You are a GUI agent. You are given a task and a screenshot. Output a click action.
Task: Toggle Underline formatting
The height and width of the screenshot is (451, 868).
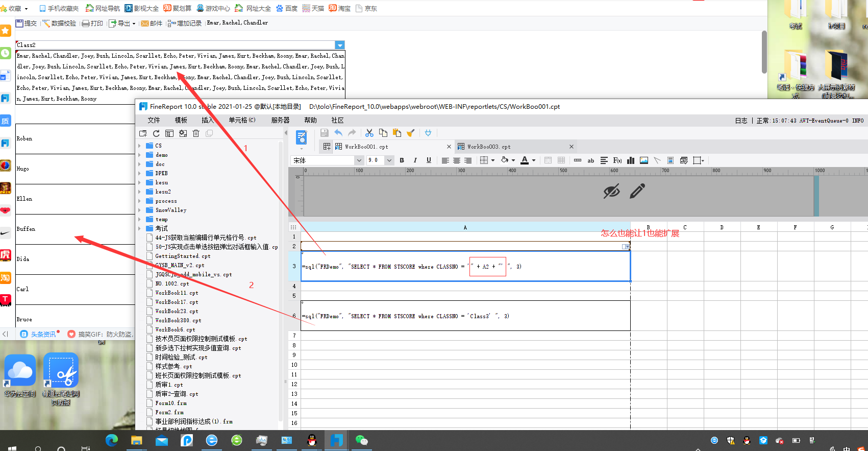(x=429, y=160)
